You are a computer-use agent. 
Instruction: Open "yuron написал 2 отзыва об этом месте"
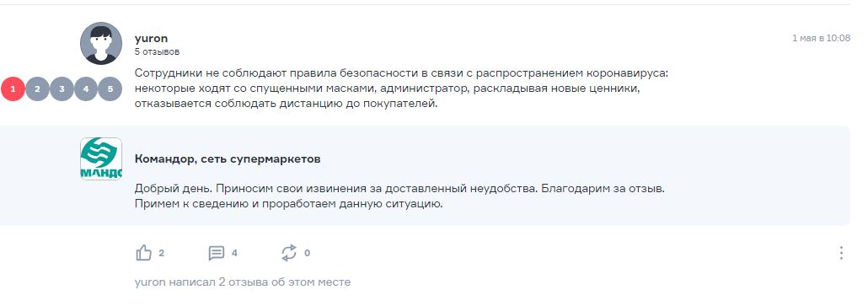(243, 282)
